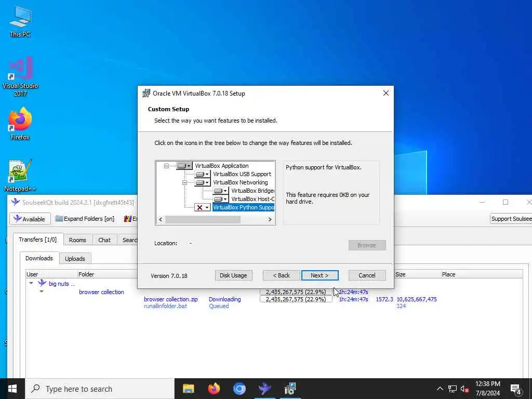
Task: Select the VirtualBox Networking tree item
Action: click(x=240, y=182)
